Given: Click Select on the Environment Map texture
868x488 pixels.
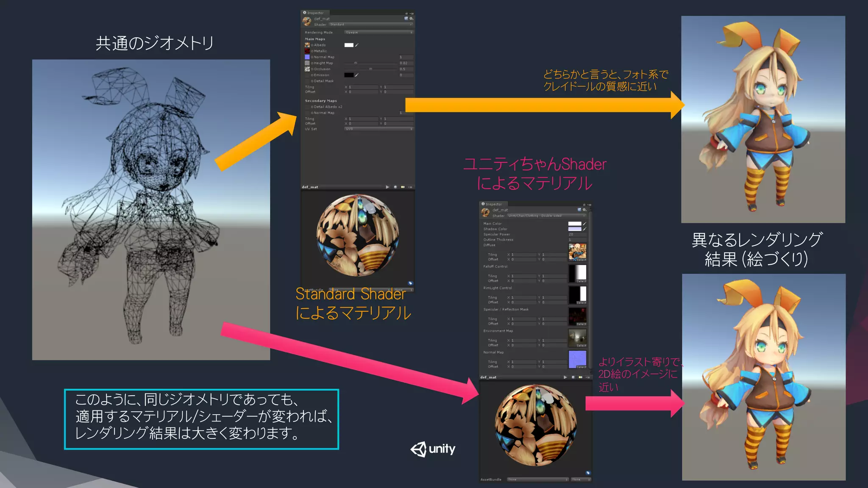Looking at the screenshot, I should (x=581, y=346).
